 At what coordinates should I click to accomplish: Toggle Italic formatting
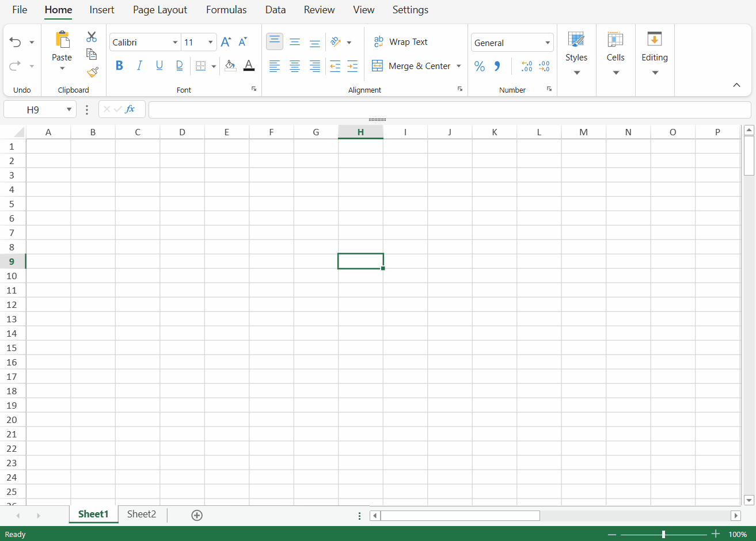[139, 66]
